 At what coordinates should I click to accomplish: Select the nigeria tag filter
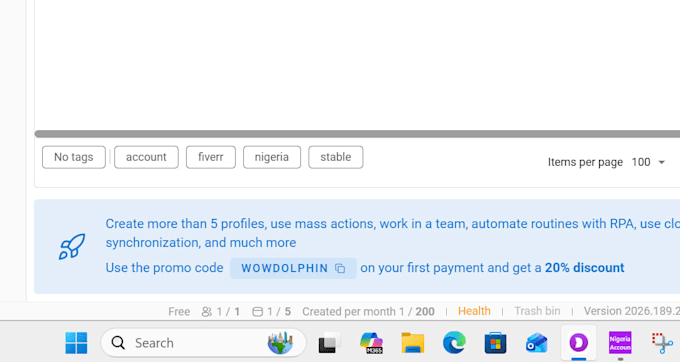tap(271, 157)
